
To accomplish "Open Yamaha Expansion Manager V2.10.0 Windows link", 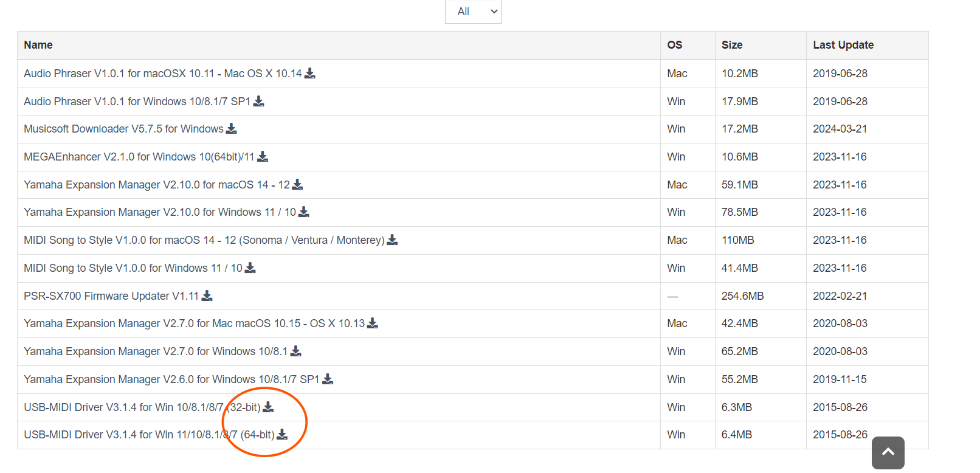I will [x=160, y=212].
